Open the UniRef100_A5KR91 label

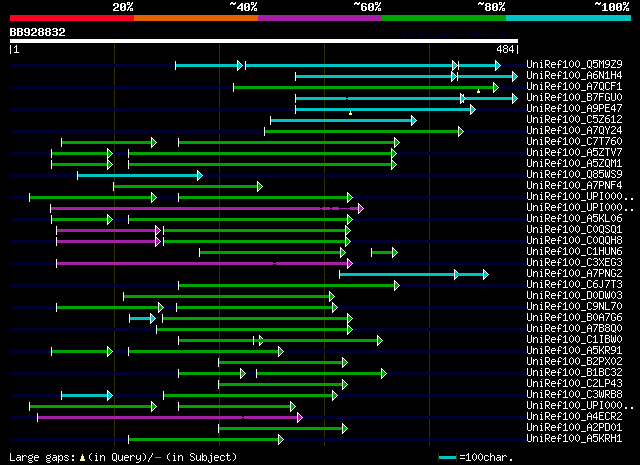(x=574, y=351)
